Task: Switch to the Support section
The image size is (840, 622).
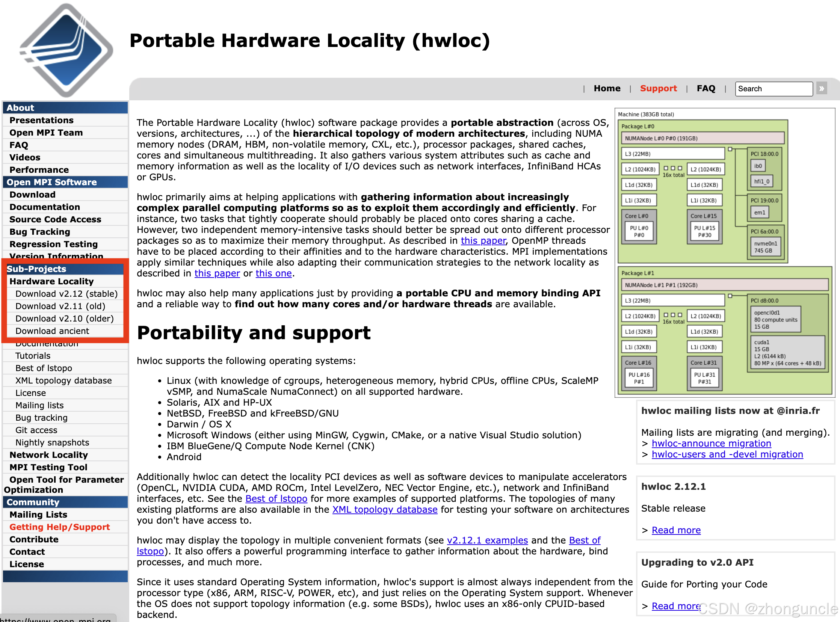Action: coord(659,88)
